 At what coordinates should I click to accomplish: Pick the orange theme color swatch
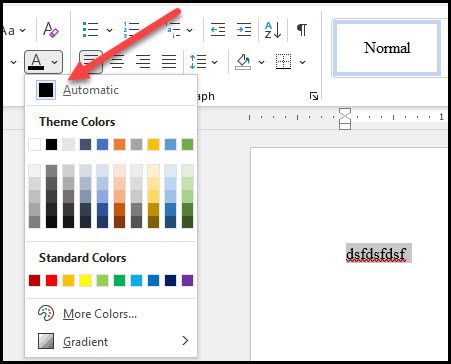pos(119,145)
